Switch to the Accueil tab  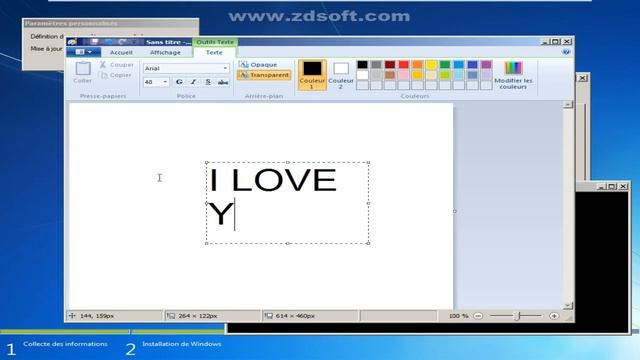click(121, 53)
